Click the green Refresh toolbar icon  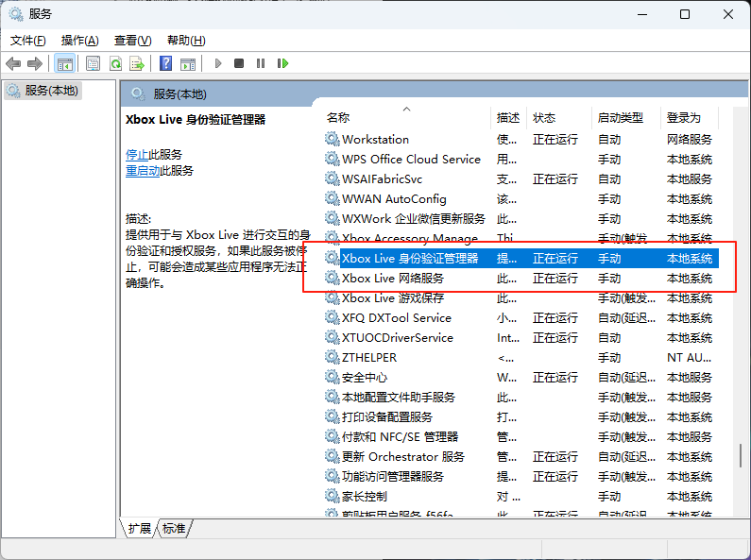pyautogui.click(x=115, y=63)
